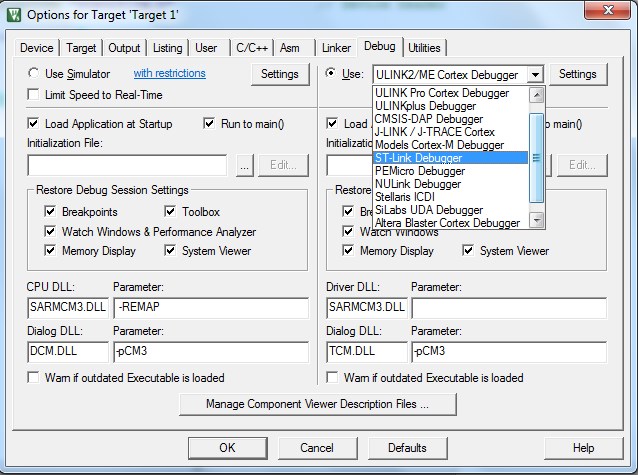Uncheck simulator Breakpoints checkbox

click(x=50, y=211)
